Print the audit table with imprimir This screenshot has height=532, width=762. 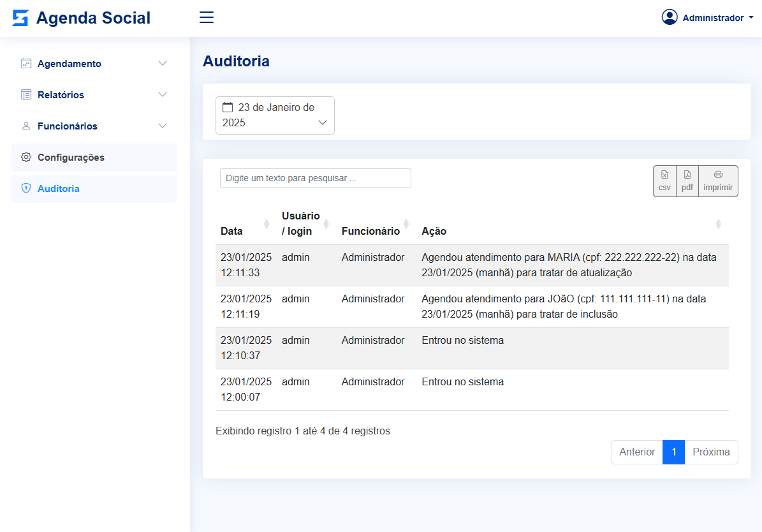(x=718, y=181)
